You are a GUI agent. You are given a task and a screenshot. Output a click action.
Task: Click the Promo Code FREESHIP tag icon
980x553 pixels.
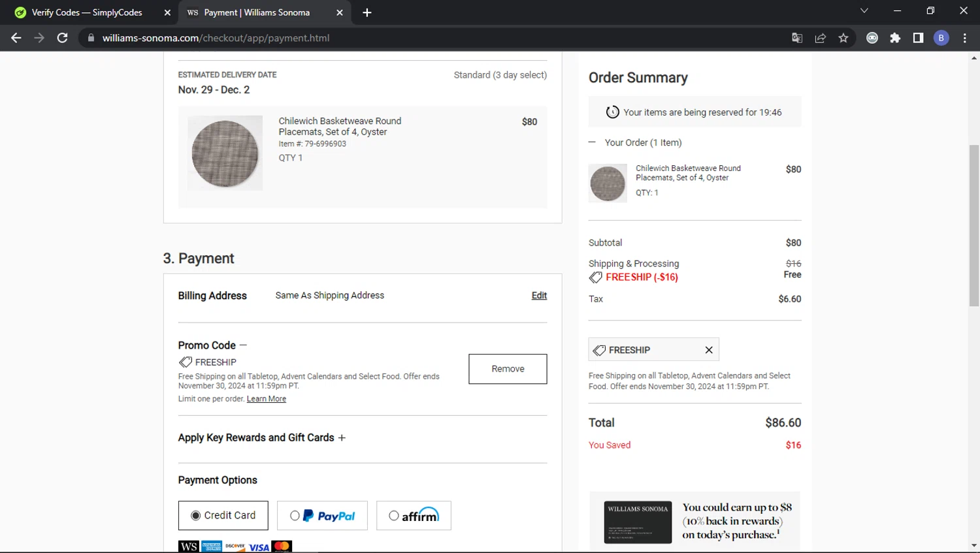pos(186,362)
